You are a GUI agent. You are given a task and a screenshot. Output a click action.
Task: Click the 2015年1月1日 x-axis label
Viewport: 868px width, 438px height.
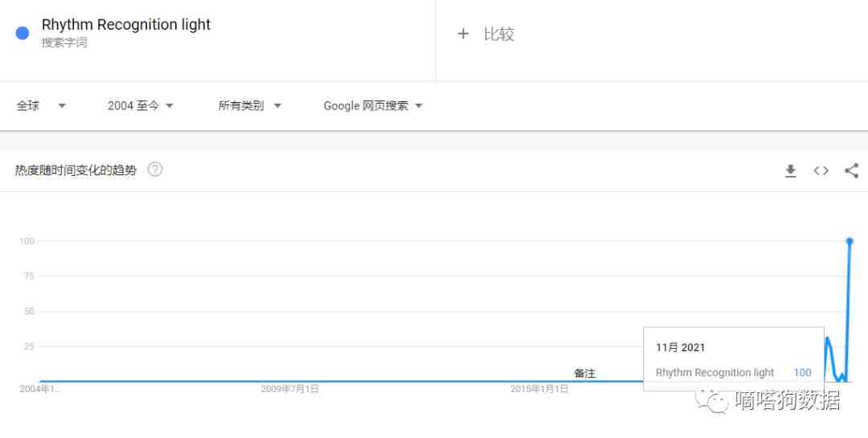pos(539,389)
